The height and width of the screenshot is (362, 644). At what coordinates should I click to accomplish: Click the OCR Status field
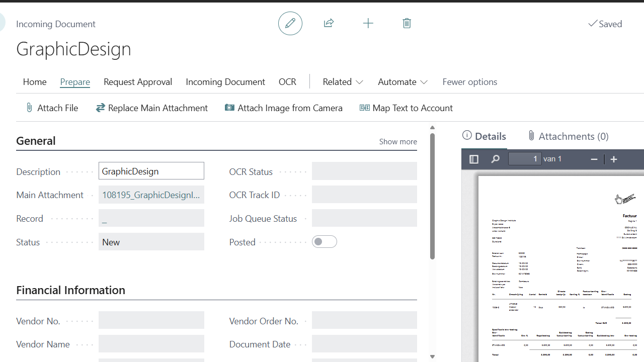tap(364, 171)
